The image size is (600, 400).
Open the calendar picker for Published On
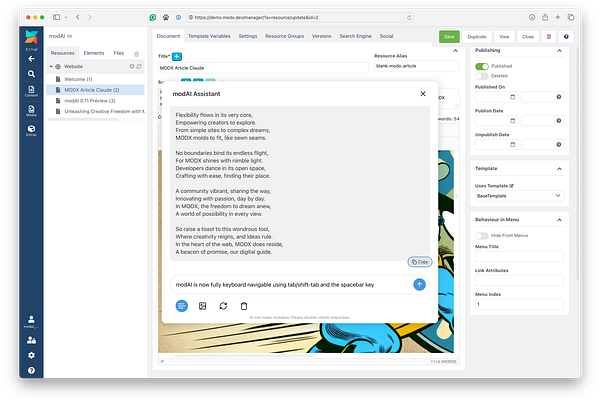coord(513,97)
